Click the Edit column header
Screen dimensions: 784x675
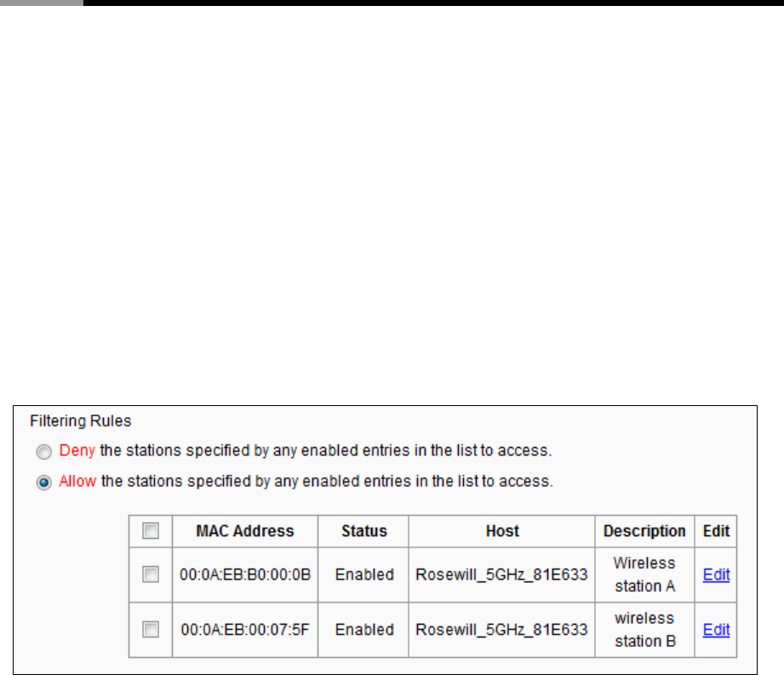716,531
